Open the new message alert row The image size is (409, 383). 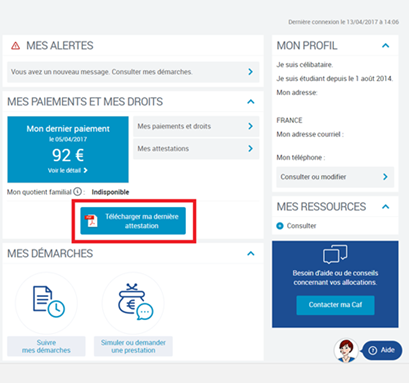pyautogui.click(x=133, y=72)
